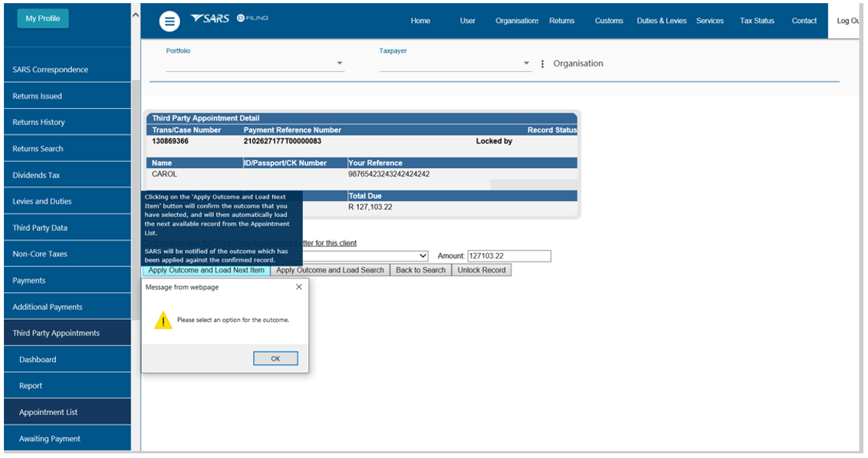This screenshot has width=868, height=458.
Task: Expand the Taxpayer dropdown
Action: click(527, 64)
